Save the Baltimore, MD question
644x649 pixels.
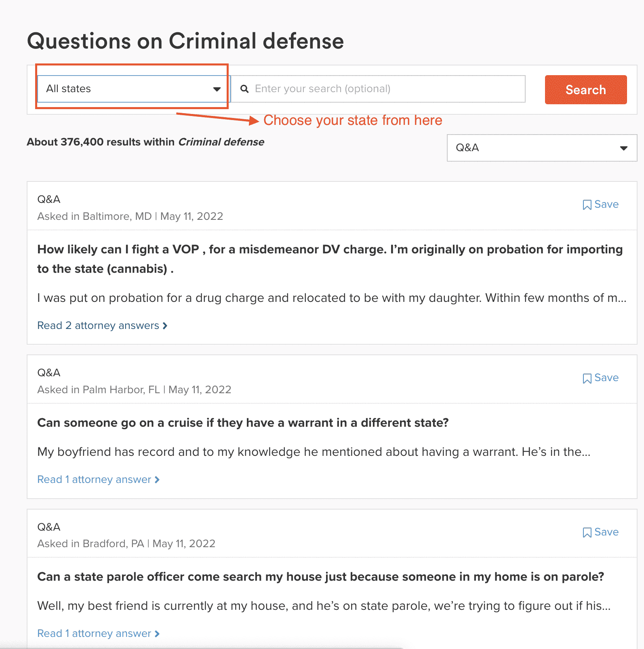(600, 204)
